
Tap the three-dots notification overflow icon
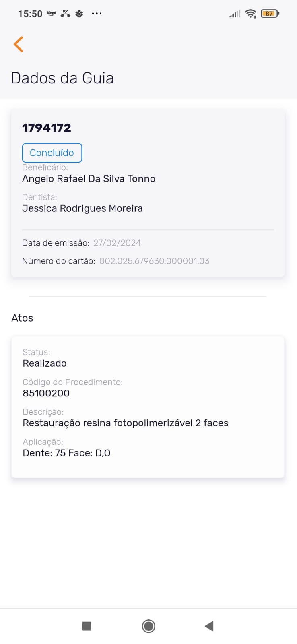point(97,14)
